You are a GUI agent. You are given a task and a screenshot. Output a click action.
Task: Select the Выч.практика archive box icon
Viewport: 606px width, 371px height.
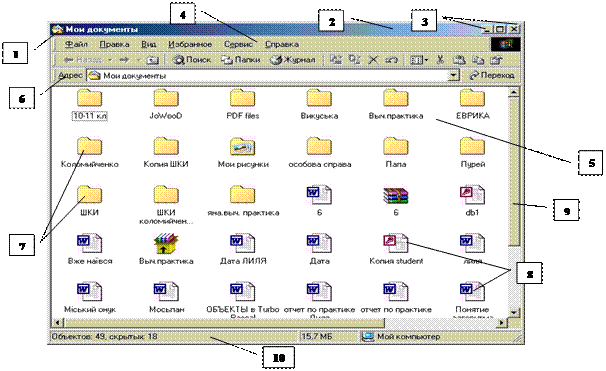(x=166, y=249)
